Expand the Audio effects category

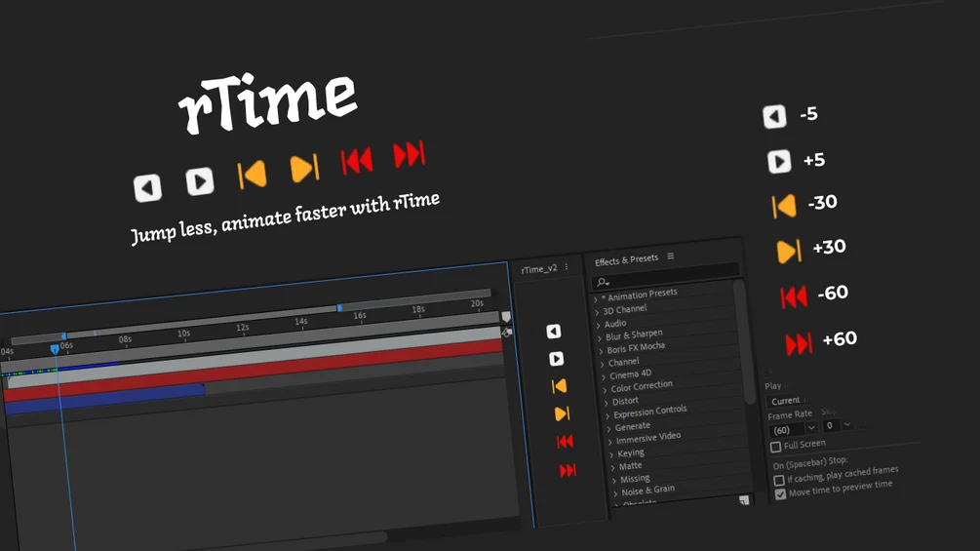click(x=598, y=326)
